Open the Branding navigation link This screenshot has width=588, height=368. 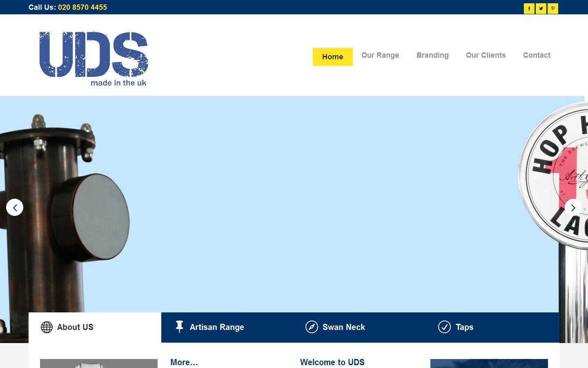pos(432,55)
